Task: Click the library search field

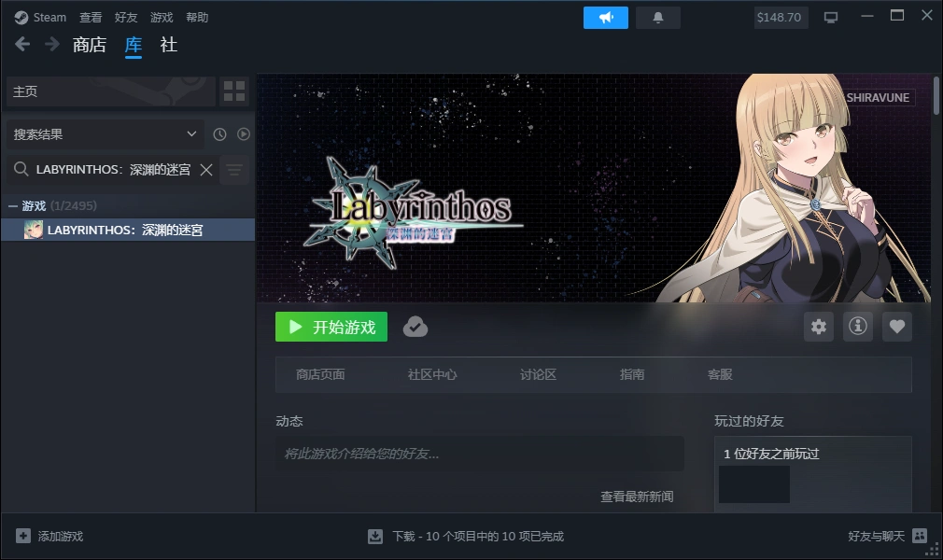Action: (x=113, y=170)
